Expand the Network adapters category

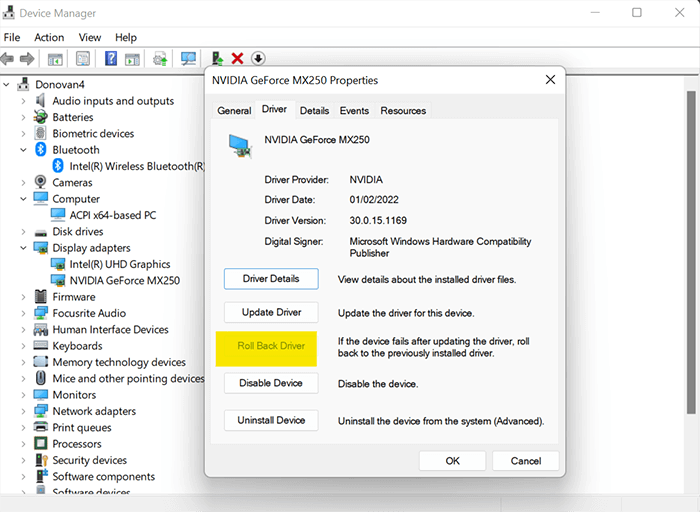coord(23,411)
